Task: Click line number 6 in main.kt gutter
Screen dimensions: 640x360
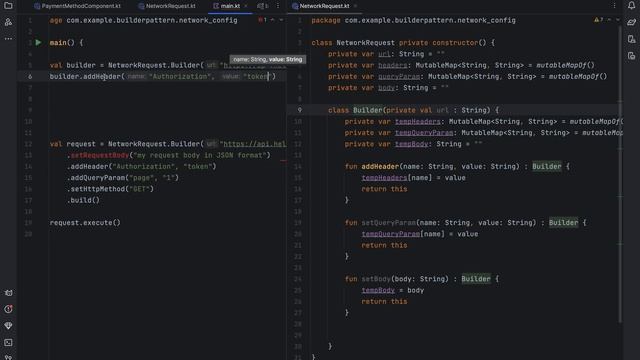Action: tap(30, 77)
